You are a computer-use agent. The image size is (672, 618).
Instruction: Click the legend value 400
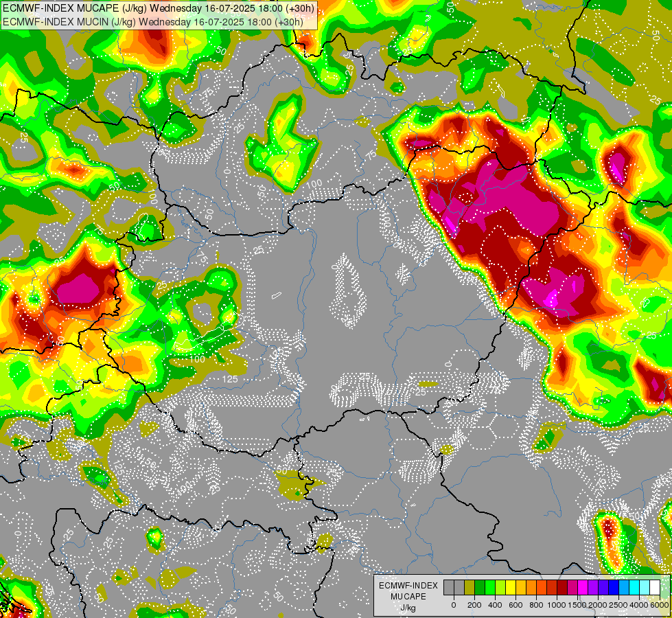tap(495, 605)
